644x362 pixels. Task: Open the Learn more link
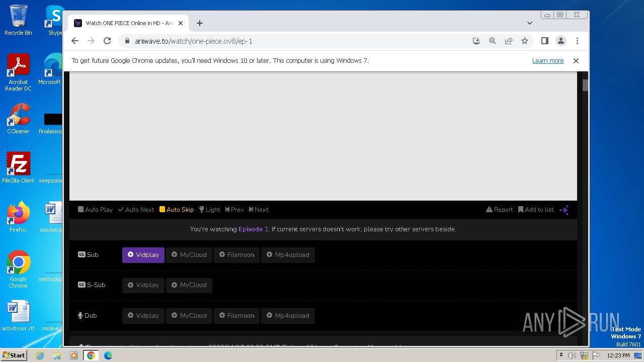(548, 61)
